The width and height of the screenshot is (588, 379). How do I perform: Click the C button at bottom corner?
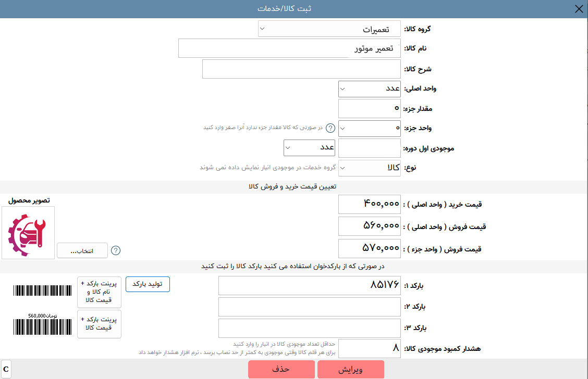tap(6, 369)
